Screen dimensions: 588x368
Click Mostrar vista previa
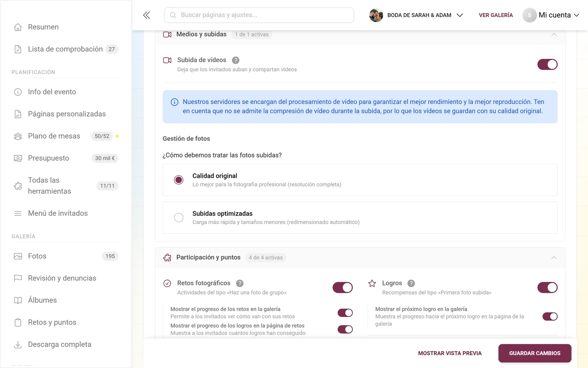[450, 353]
